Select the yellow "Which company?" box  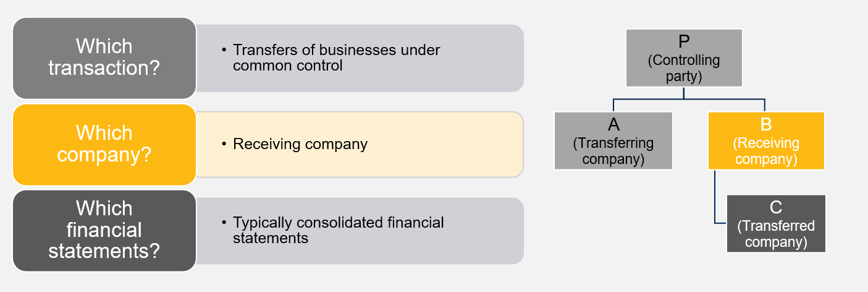(x=104, y=144)
